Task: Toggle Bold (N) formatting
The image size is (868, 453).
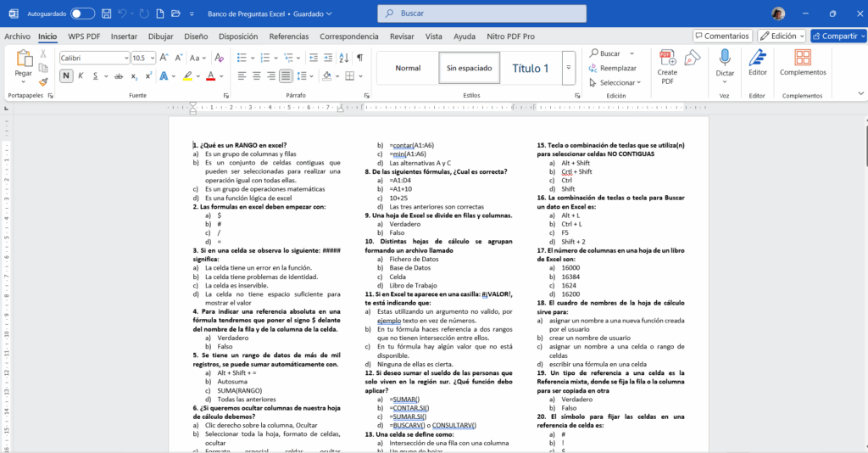Action: 66,75
